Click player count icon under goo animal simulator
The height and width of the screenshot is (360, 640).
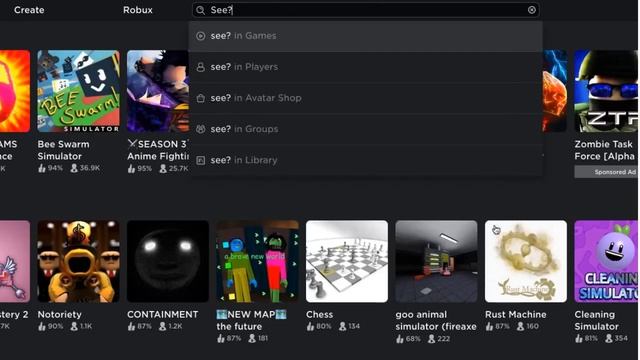pos(431,338)
